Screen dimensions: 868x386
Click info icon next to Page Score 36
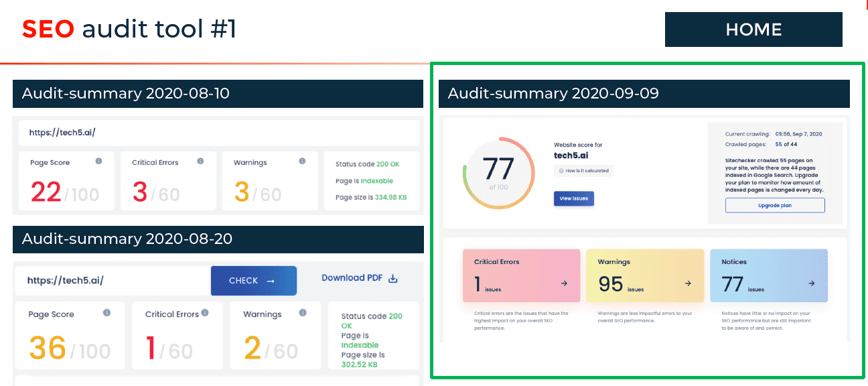point(106,313)
